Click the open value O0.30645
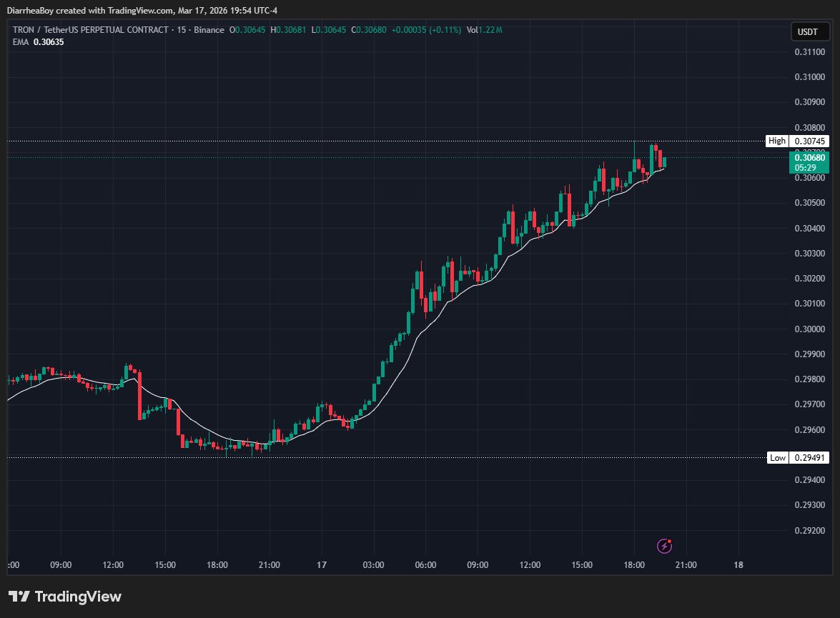The image size is (840, 618). pyautogui.click(x=247, y=30)
